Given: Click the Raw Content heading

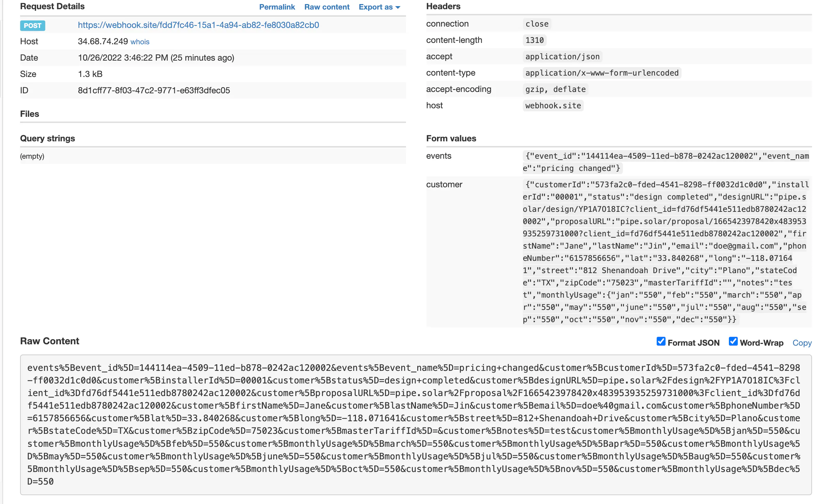Looking at the screenshot, I should (49, 341).
